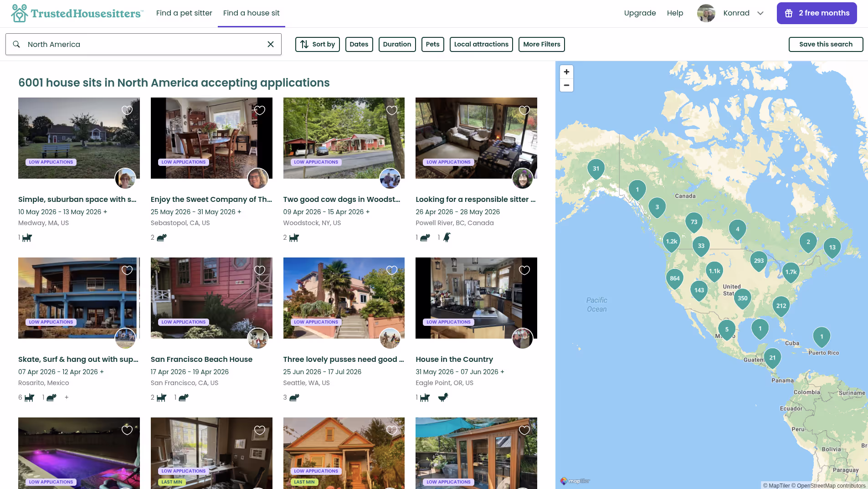Screen dimensions: 868x489
Task: Click the map cluster marker 21
Action: coord(772,358)
